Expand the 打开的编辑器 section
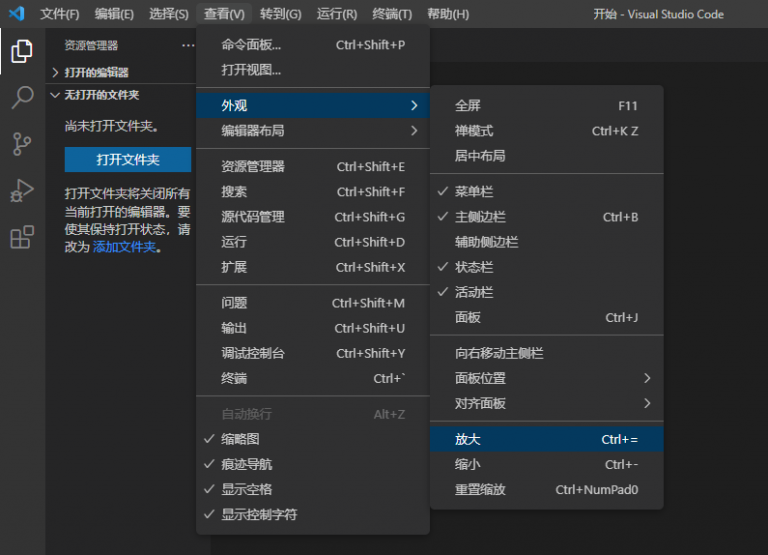Viewport: 768px width, 555px height. click(x=120, y=72)
